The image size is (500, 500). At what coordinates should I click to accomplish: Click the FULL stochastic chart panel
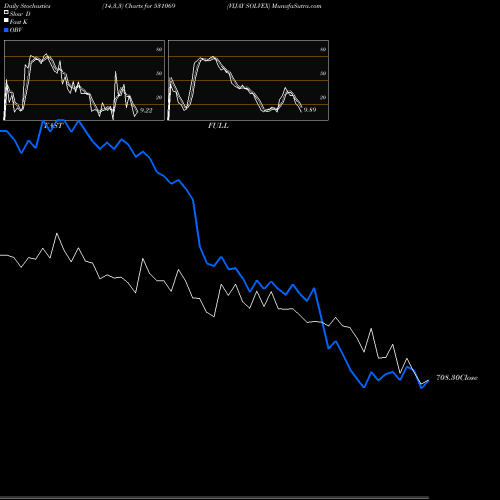248,80
